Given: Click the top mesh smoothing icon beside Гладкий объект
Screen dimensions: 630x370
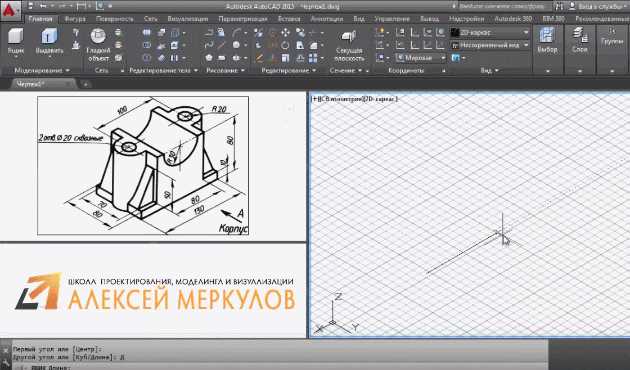Looking at the screenshot, I should coord(118,32).
